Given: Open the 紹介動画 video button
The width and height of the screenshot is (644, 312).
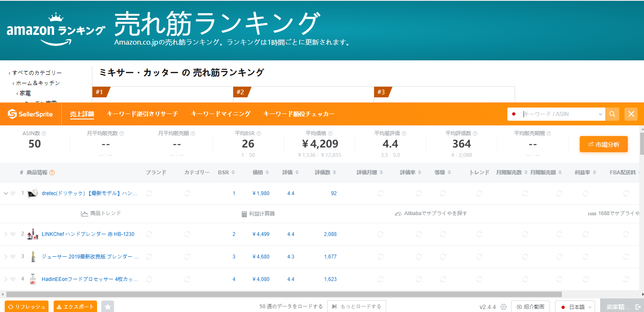Looking at the screenshot, I should [530, 307].
